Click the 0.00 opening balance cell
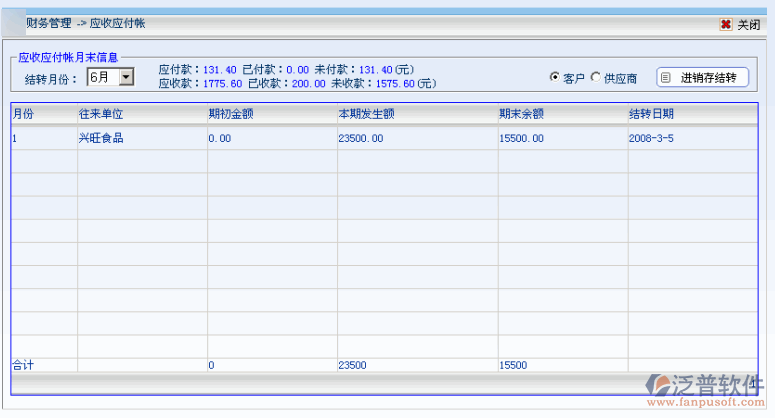This screenshot has height=418, width=775. click(x=220, y=138)
